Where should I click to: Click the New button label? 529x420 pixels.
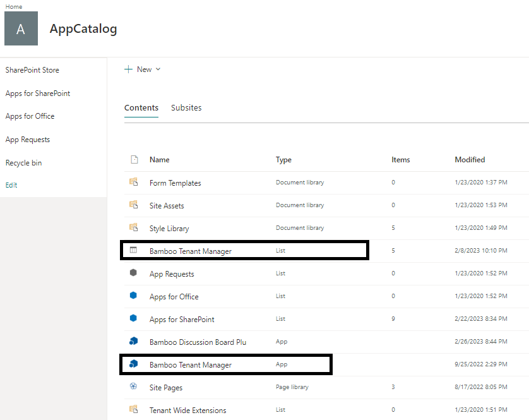pos(145,69)
